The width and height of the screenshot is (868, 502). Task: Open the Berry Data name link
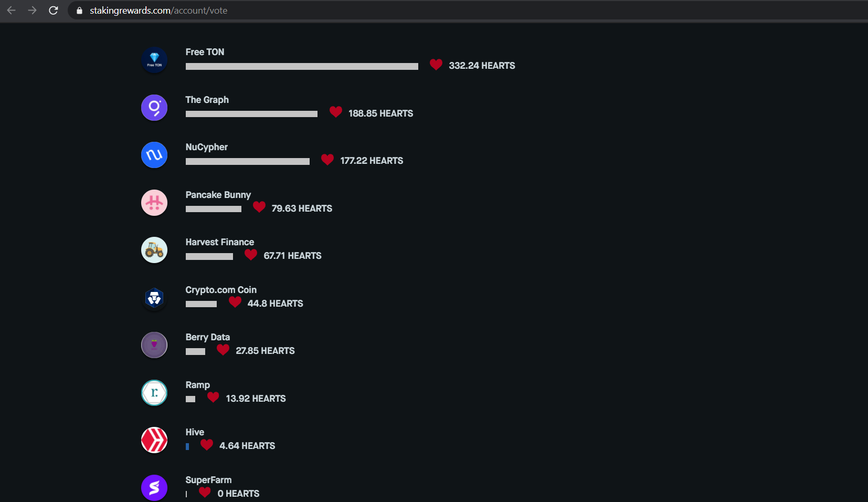click(x=207, y=337)
